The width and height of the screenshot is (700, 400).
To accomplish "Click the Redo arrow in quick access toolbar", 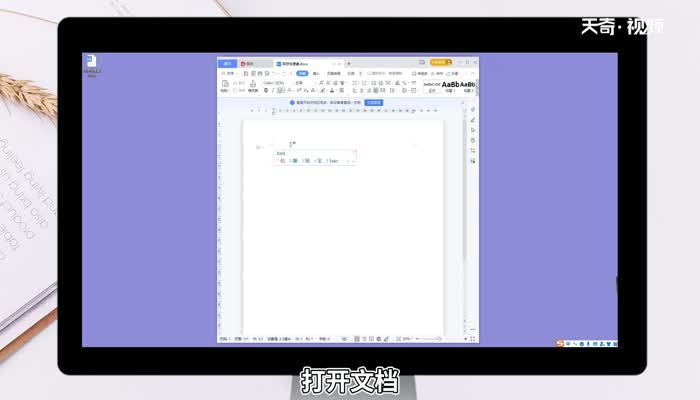I will [284, 73].
